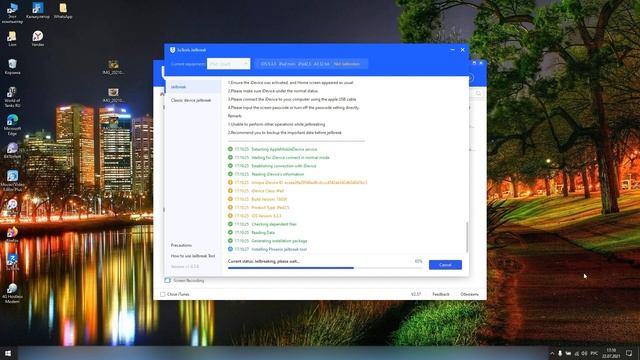Click the search icon in background 3uTools window
Image resolution: width=640 pixels, height=360 pixels.
pos(478,93)
